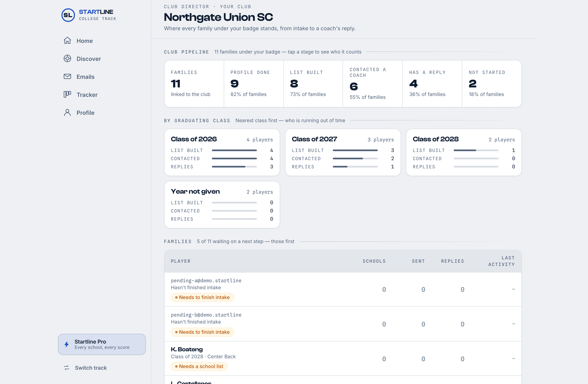The width and height of the screenshot is (588, 384).
Task: Click Class of 2027 Replies progress bar
Action: (x=355, y=167)
